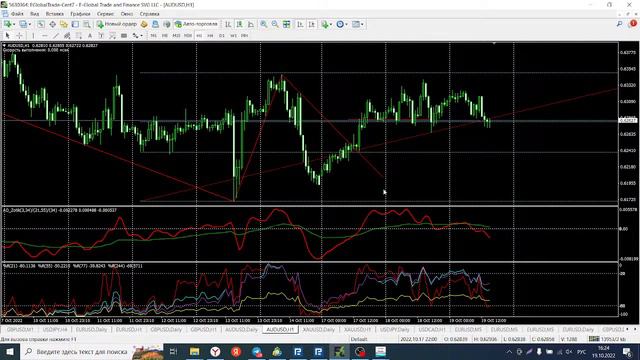Switch timeframe to M5
Viewport: 640px width, 360px height.
(164, 36)
